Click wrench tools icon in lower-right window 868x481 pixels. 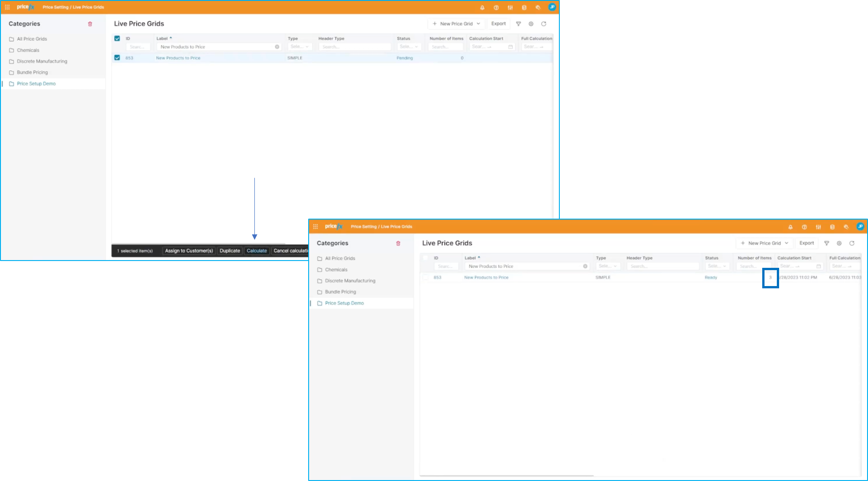point(846,227)
